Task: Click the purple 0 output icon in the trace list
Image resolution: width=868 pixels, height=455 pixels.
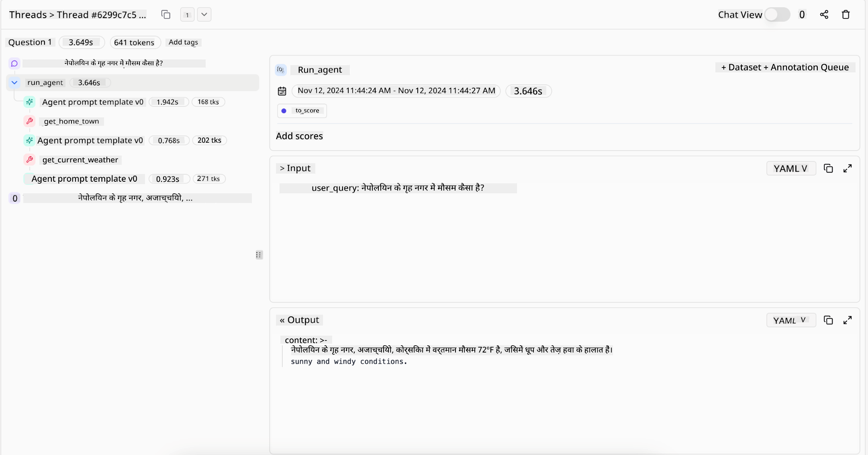Action: click(x=14, y=198)
